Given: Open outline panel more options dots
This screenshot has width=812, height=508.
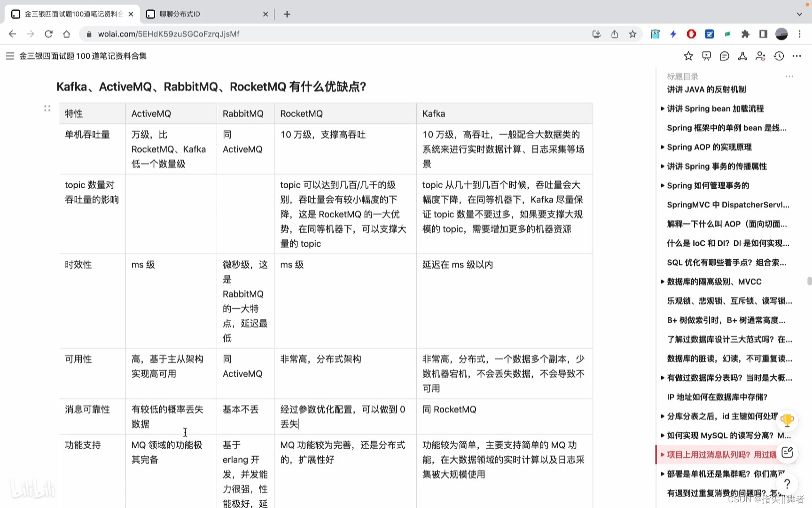Looking at the screenshot, I should (789, 76).
